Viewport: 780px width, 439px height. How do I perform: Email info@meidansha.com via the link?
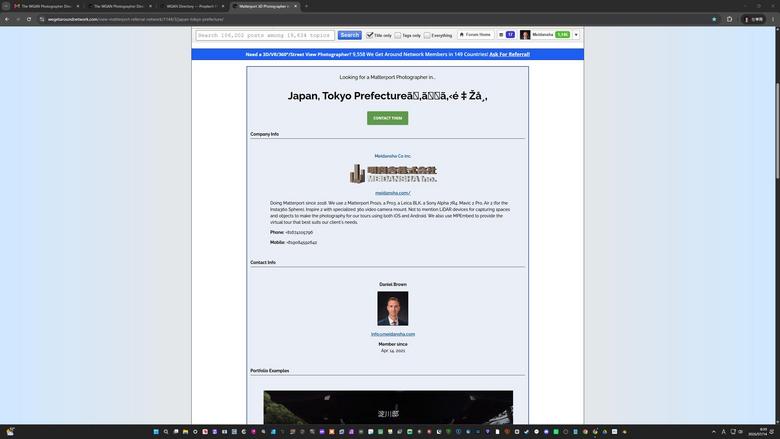[x=392, y=334]
